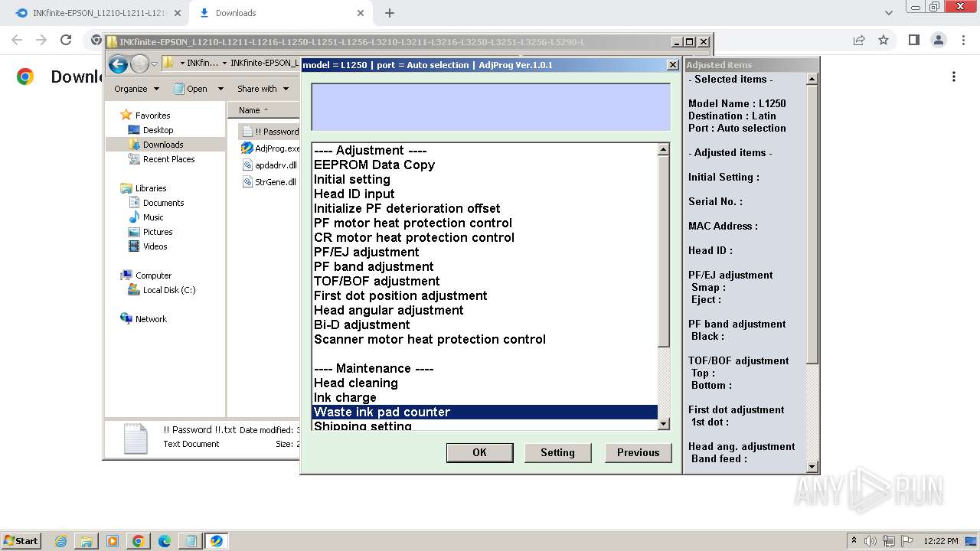Viewport: 980px width, 551px height.
Task: Reload the Chrome page
Action: coord(66,40)
